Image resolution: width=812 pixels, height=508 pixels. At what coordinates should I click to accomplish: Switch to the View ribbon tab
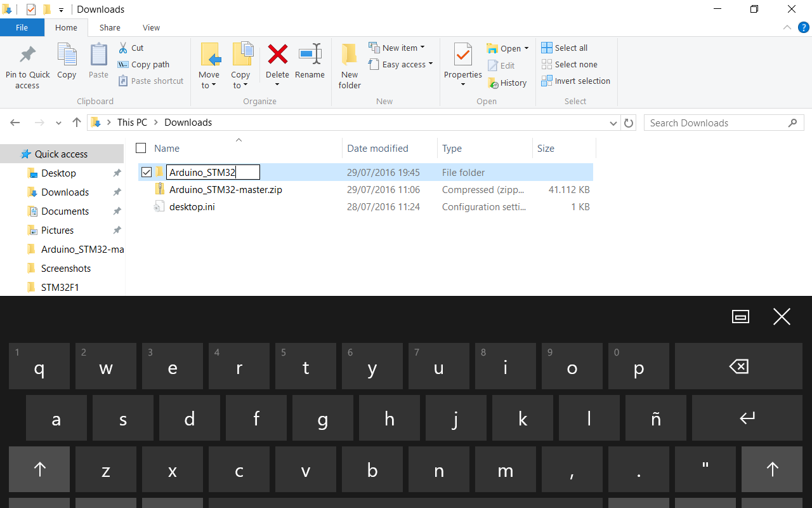coord(151,27)
